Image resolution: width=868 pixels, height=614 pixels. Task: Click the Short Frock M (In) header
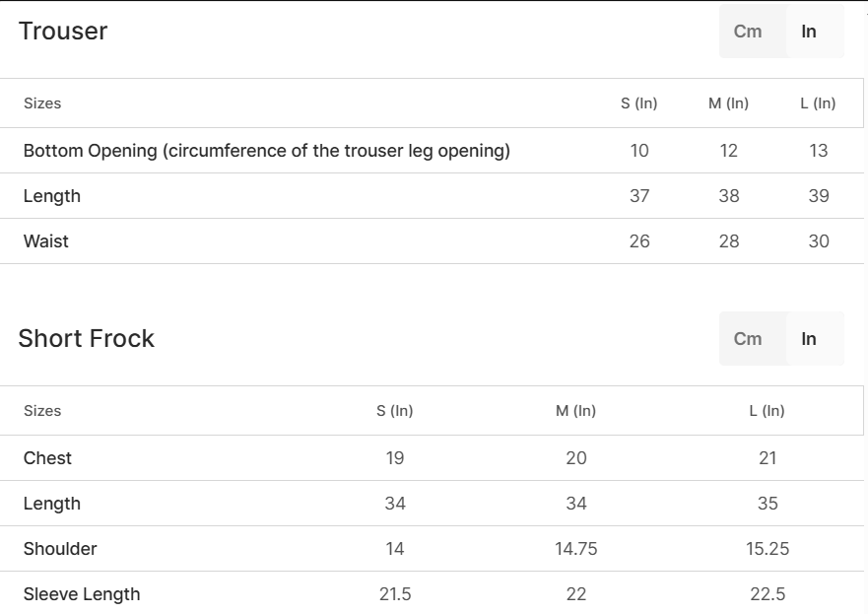click(x=576, y=411)
